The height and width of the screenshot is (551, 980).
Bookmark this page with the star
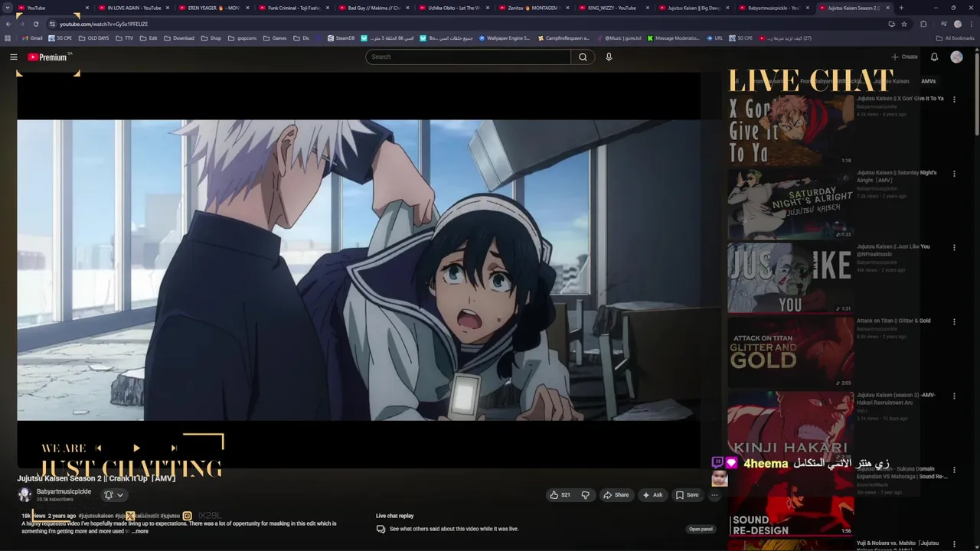pos(904,24)
